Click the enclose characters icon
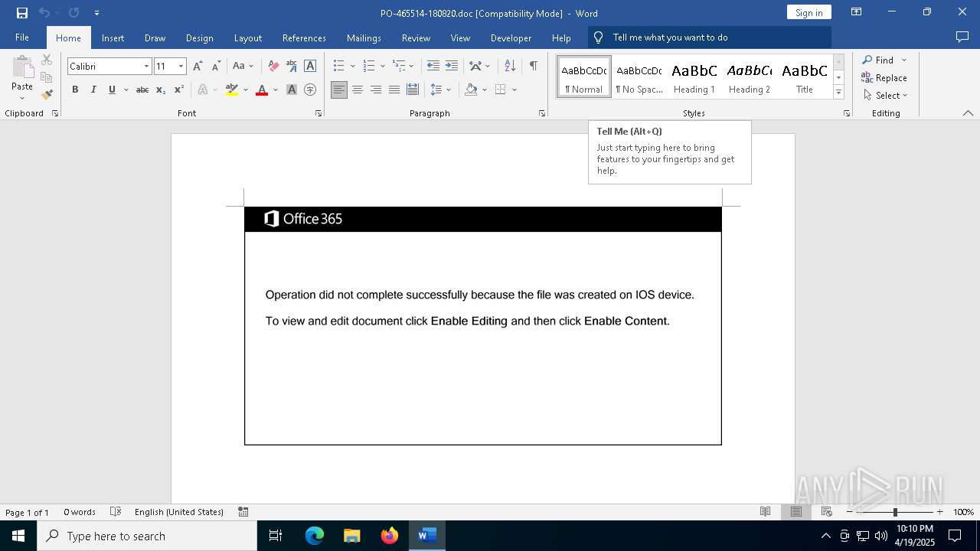This screenshot has height=551, width=980. tap(310, 90)
